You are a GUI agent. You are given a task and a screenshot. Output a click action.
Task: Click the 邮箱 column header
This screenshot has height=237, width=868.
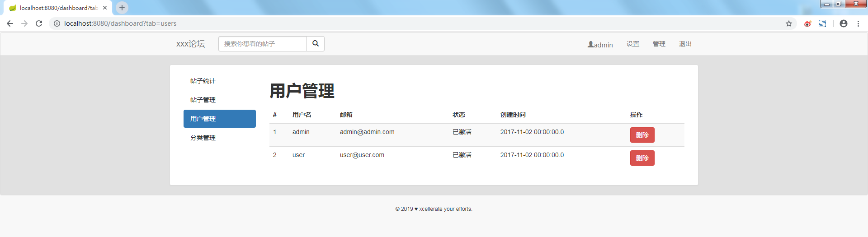pyautogui.click(x=346, y=115)
